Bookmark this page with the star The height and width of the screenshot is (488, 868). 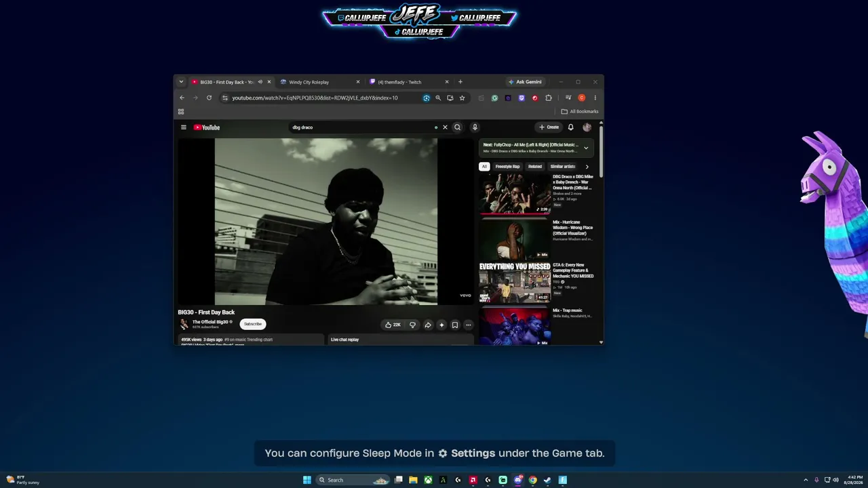[x=462, y=98]
